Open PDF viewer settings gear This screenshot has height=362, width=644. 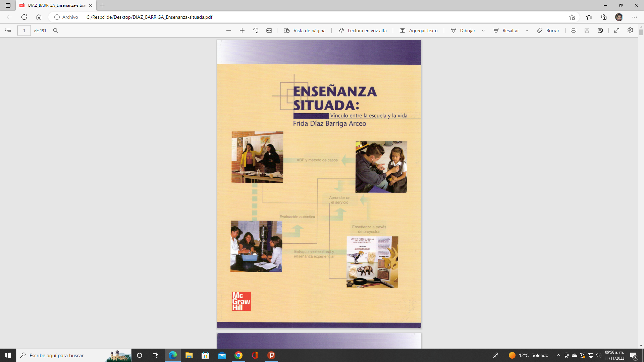pyautogui.click(x=630, y=31)
